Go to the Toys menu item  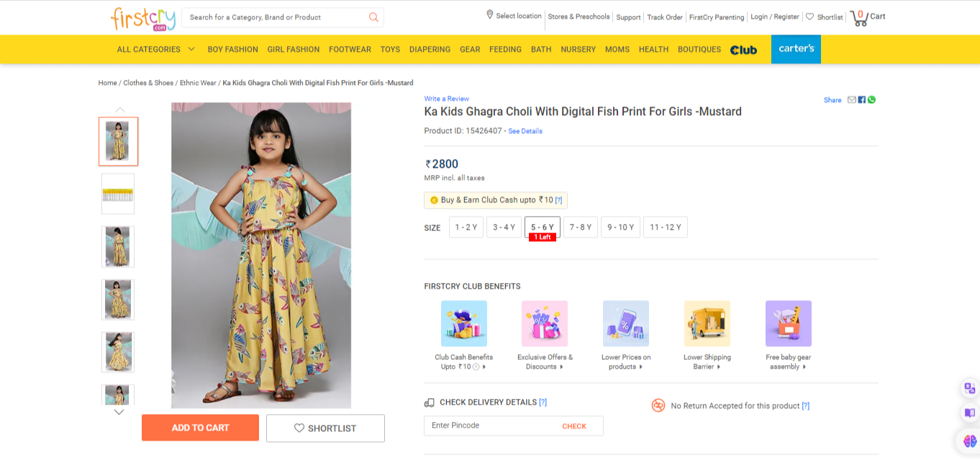pos(390,50)
